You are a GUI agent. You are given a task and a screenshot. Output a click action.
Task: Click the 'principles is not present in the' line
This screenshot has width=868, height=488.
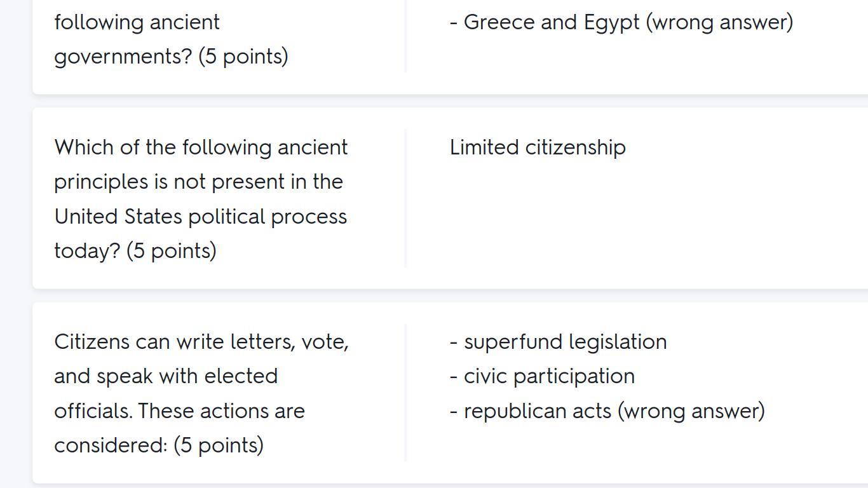198,182
